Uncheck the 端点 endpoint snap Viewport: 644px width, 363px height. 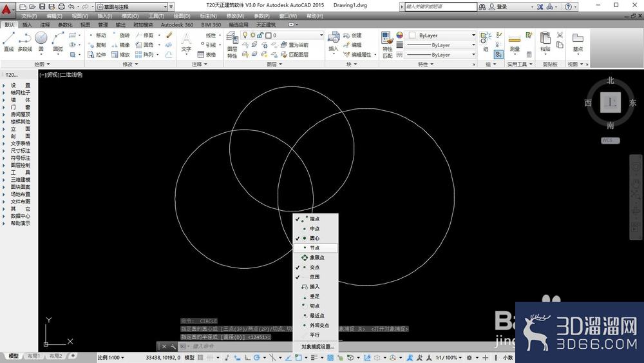[x=316, y=219]
